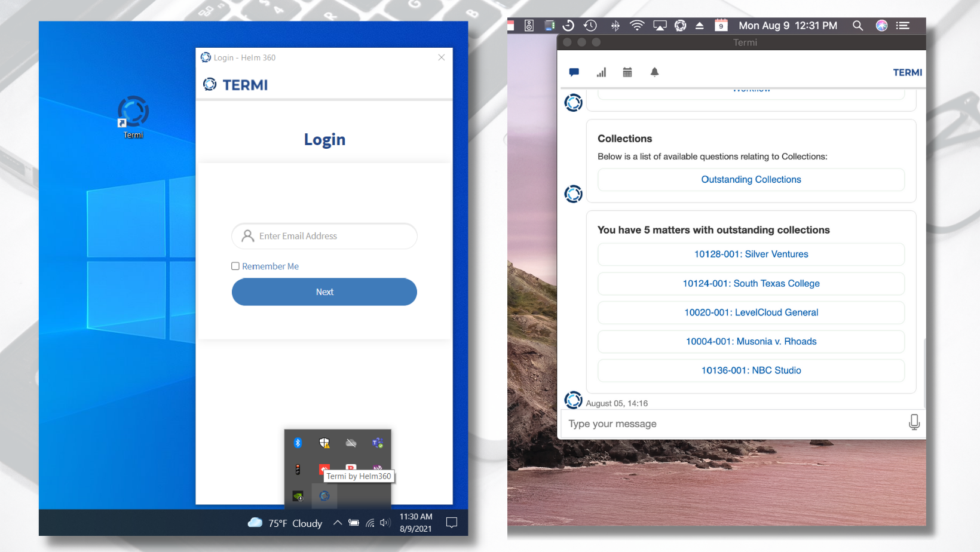This screenshot has width=980, height=552.
Task: Click the Termi by Helm360 tray icon
Action: click(x=324, y=496)
